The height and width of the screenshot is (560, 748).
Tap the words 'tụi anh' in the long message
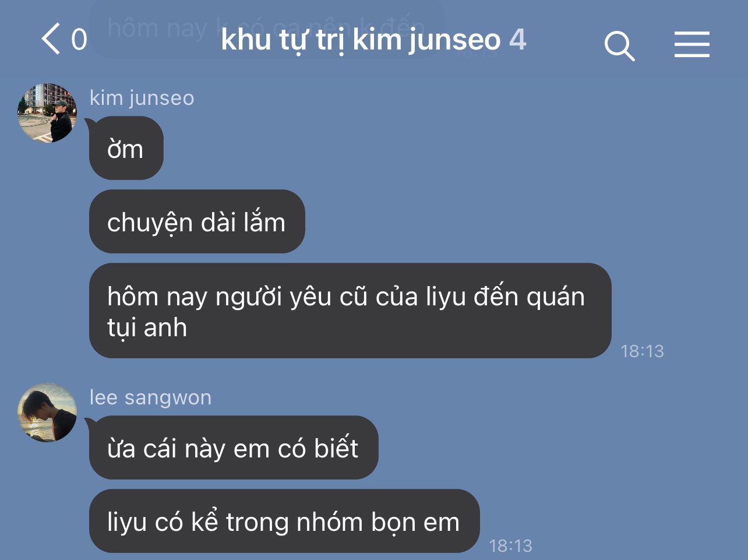[x=147, y=327]
